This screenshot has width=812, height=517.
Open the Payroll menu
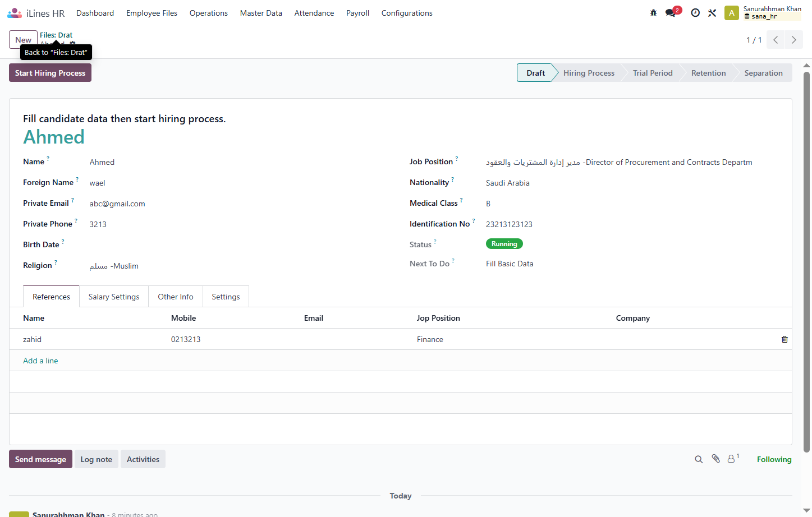[x=357, y=13]
